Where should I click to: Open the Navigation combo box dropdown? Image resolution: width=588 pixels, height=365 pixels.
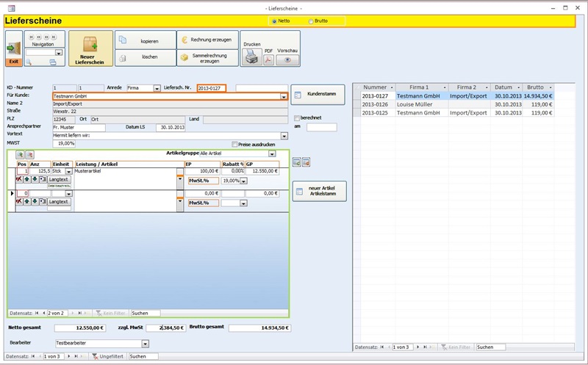tap(59, 53)
